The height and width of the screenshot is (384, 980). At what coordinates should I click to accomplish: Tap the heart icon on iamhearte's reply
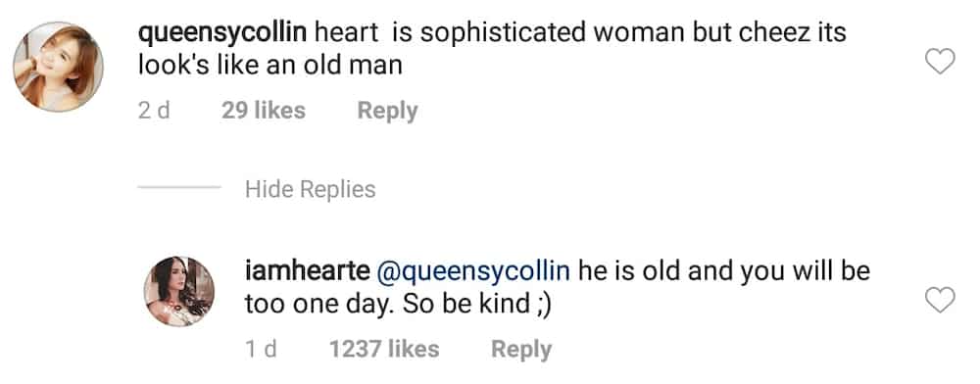click(x=940, y=301)
